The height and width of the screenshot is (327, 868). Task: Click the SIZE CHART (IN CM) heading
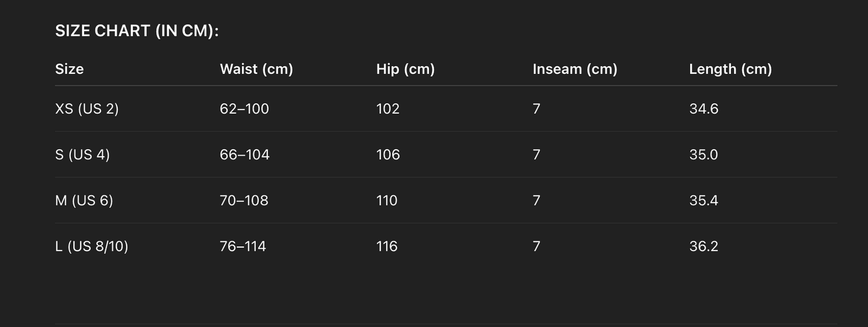coord(137,31)
